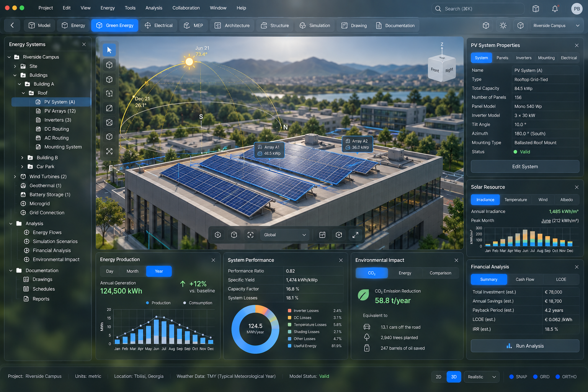Select the arrow pointer tool

point(109,50)
